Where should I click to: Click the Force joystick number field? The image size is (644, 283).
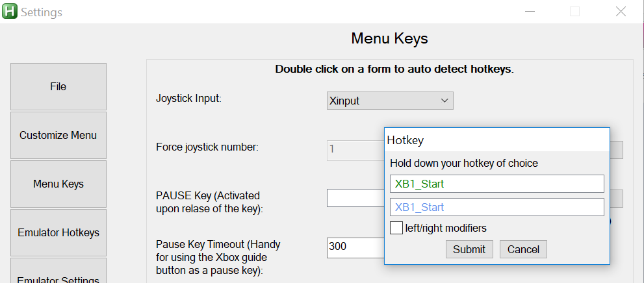coord(355,150)
